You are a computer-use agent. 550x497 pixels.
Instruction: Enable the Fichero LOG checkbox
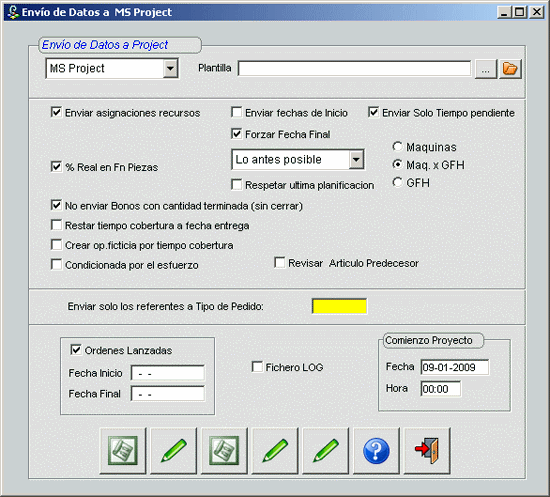(257, 367)
